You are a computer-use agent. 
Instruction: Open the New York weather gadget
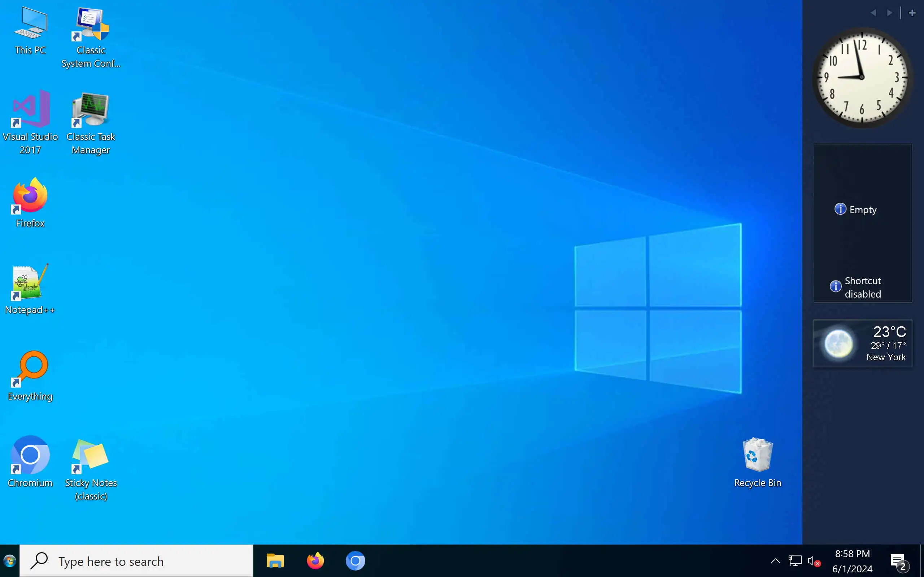(863, 343)
